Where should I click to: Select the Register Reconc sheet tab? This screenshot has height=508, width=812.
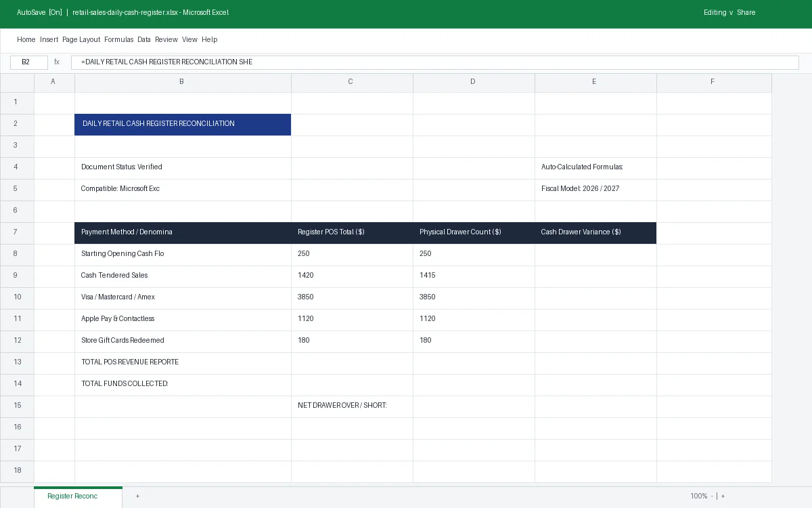78,496
